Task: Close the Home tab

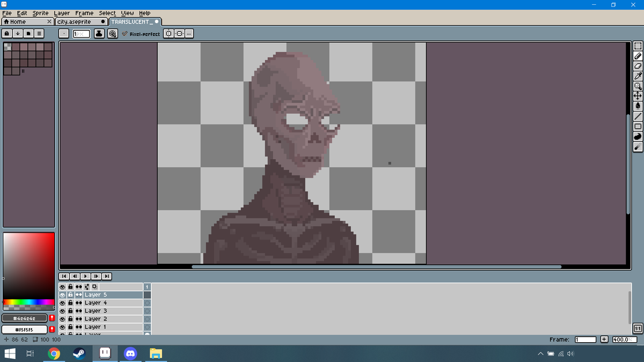Action: click(x=49, y=21)
